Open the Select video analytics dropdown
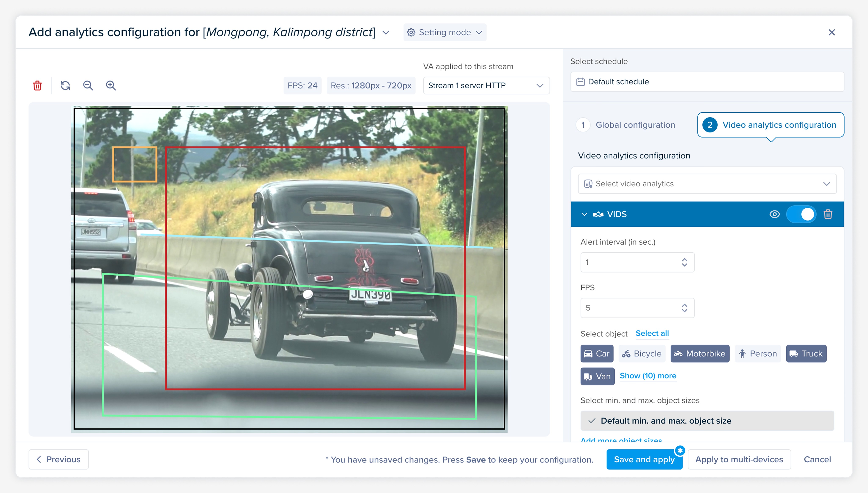The image size is (868, 493). 707,184
